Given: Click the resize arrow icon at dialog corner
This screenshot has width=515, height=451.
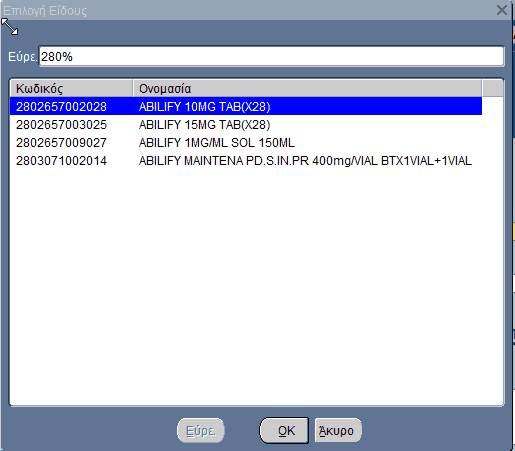Looking at the screenshot, I should pos(10,27).
